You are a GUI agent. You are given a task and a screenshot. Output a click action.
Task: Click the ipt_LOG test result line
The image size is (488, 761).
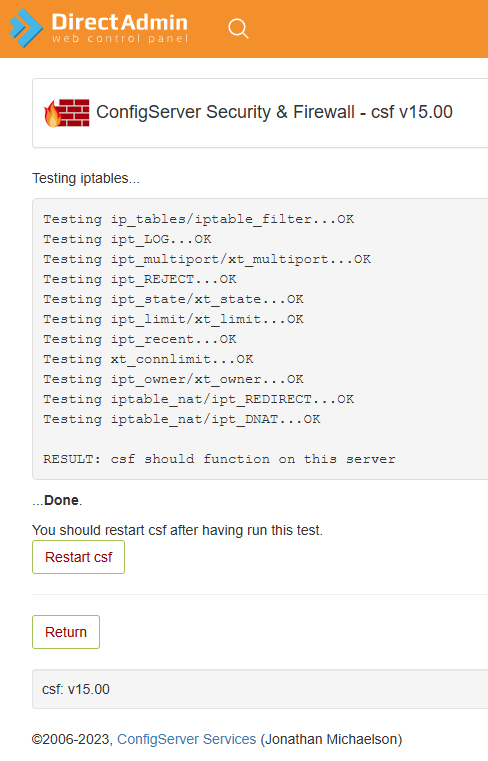[x=127, y=239]
